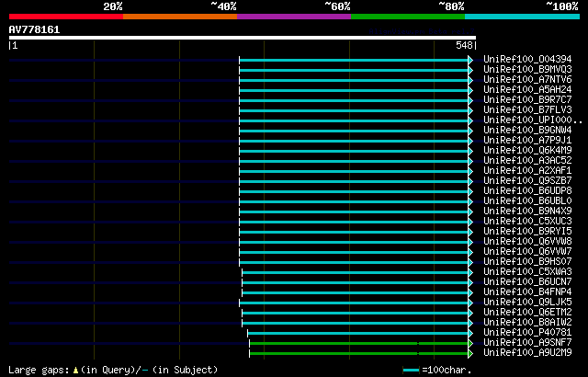The height and width of the screenshot is (377, 588).
Task: Click the cyan alignment bar for B6UBL0
Action: pyautogui.click(x=354, y=201)
